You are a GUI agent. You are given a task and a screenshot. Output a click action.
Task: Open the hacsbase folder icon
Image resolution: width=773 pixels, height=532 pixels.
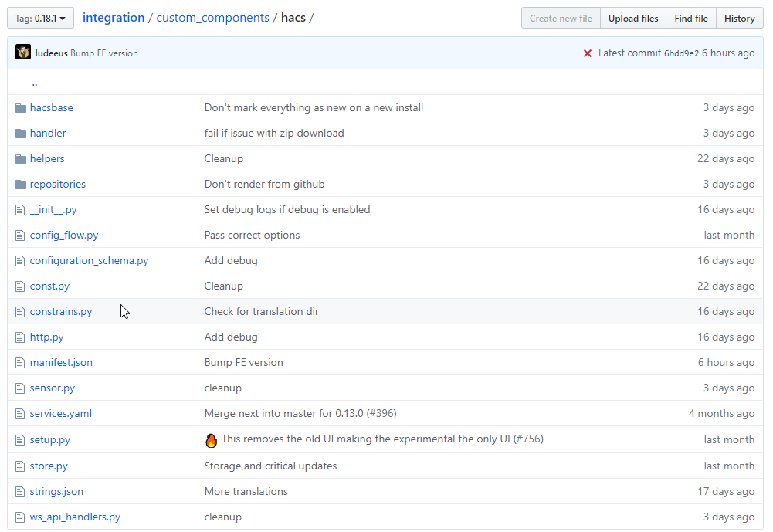(x=20, y=107)
